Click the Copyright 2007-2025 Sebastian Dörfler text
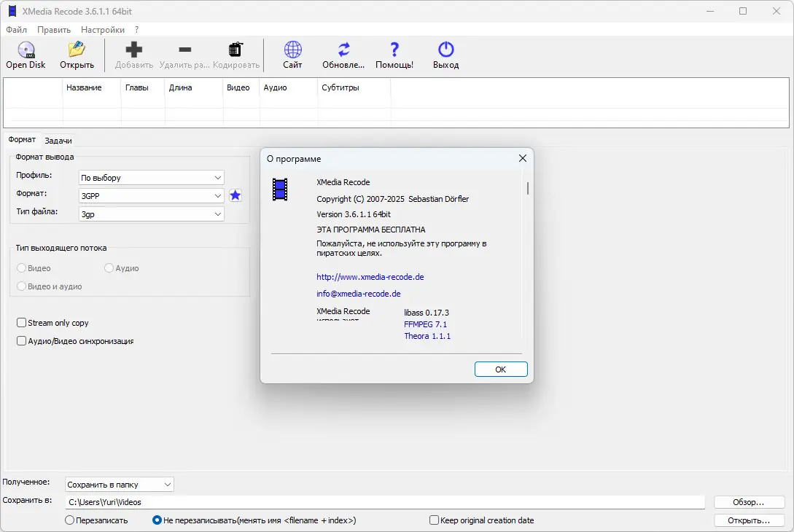Screen dimensions: 794x532 pos(392,199)
